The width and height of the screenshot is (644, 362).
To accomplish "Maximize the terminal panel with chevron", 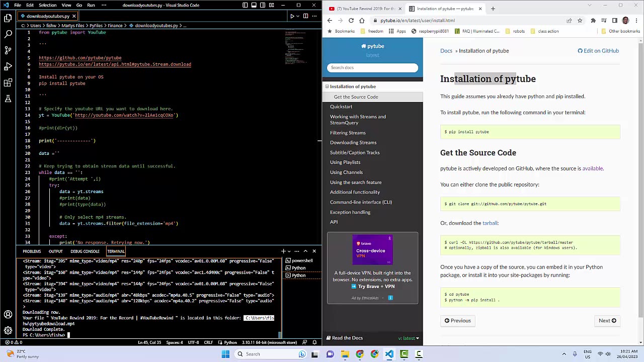I will pos(305,251).
